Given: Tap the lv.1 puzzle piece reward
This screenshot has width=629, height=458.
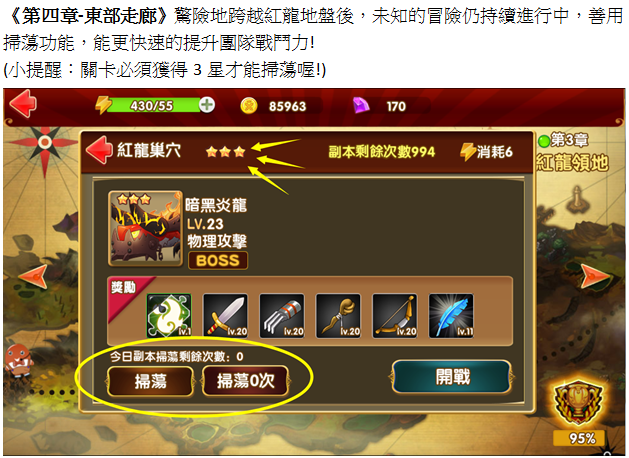Looking at the screenshot, I should click(x=169, y=316).
